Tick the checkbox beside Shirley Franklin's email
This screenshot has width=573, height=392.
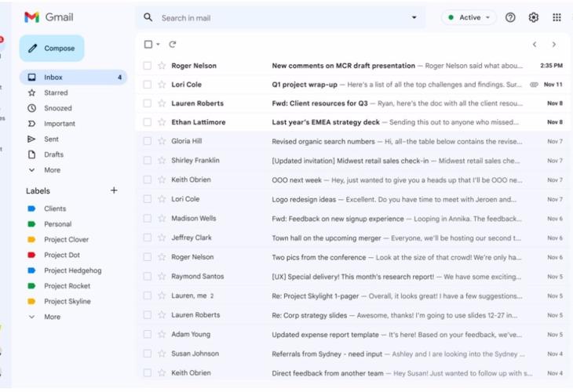[x=148, y=161]
